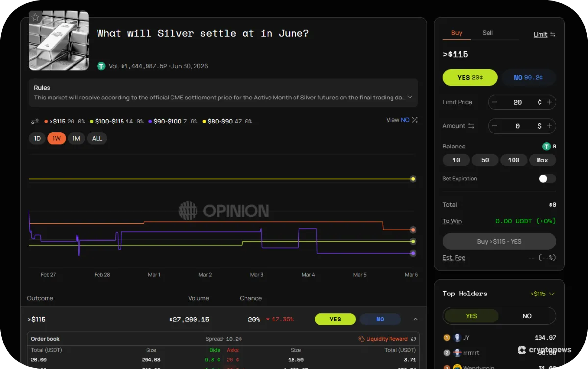
Task: Toggle the $90-$100 series in chart legend
Action: [x=173, y=121]
